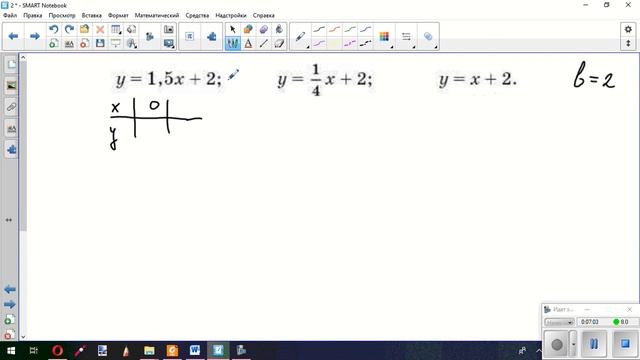The height and width of the screenshot is (360, 640).
Task: Choose the Select arrow tool
Action: 233,29
